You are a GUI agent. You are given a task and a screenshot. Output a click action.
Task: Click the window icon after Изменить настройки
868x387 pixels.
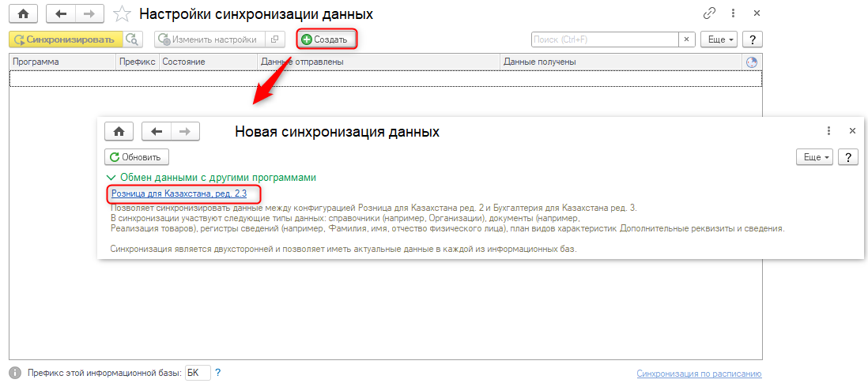coord(275,39)
